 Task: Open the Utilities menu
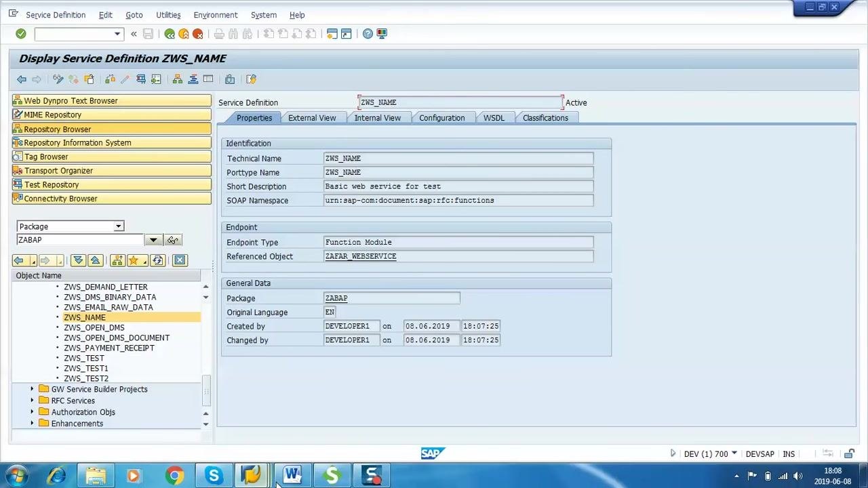[168, 15]
